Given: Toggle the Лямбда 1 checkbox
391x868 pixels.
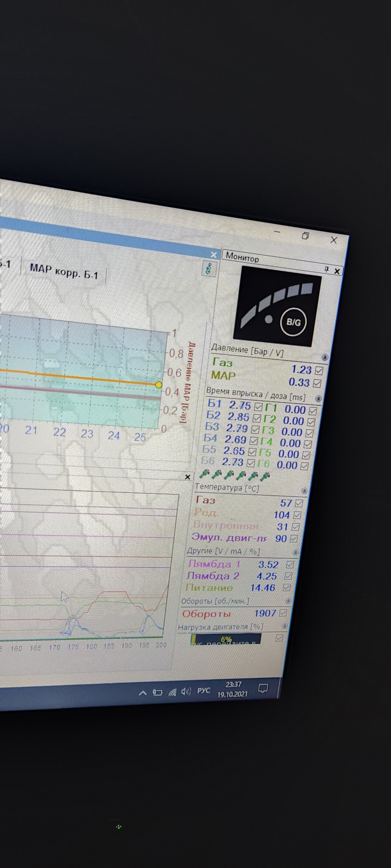Looking at the screenshot, I should (x=290, y=565).
